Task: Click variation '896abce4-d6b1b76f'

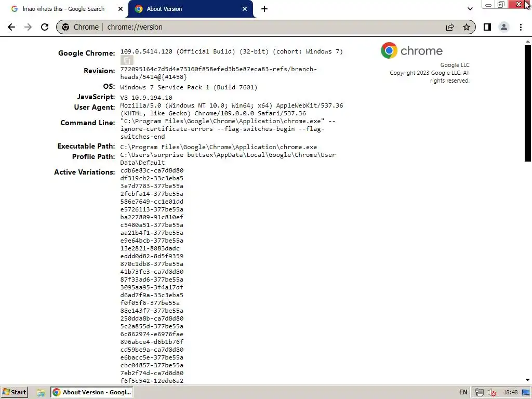Action: click(x=152, y=342)
